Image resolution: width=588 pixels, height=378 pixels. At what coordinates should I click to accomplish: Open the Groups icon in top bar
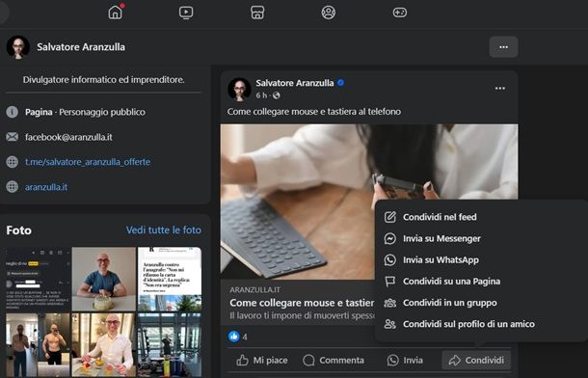click(x=329, y=13)
